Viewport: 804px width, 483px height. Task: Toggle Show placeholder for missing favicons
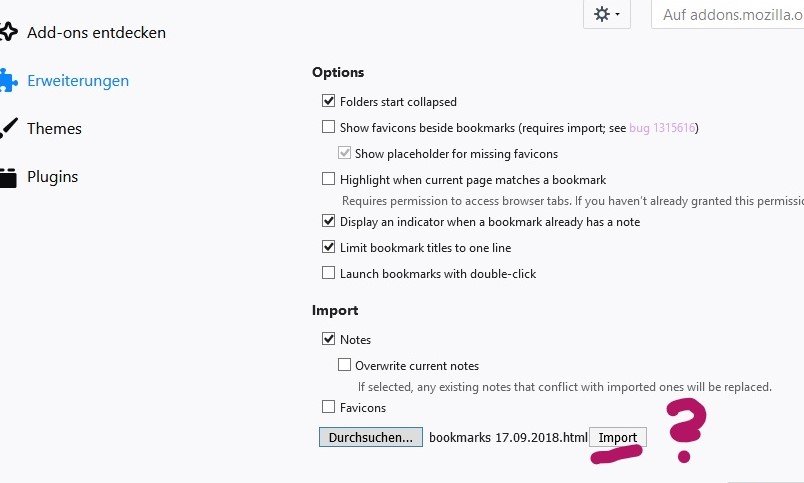pyautogui.click(x=345, y=153)
